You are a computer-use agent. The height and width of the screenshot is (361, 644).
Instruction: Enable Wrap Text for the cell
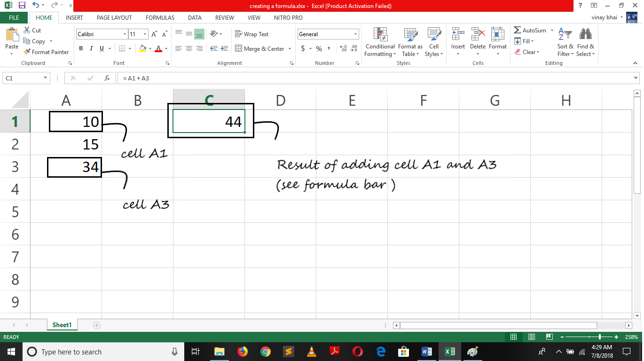(251, 34)
